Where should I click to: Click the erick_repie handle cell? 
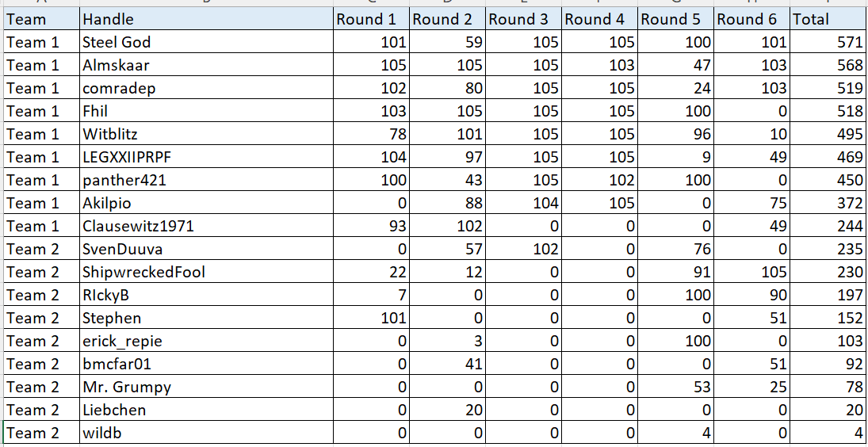point(206,341)
